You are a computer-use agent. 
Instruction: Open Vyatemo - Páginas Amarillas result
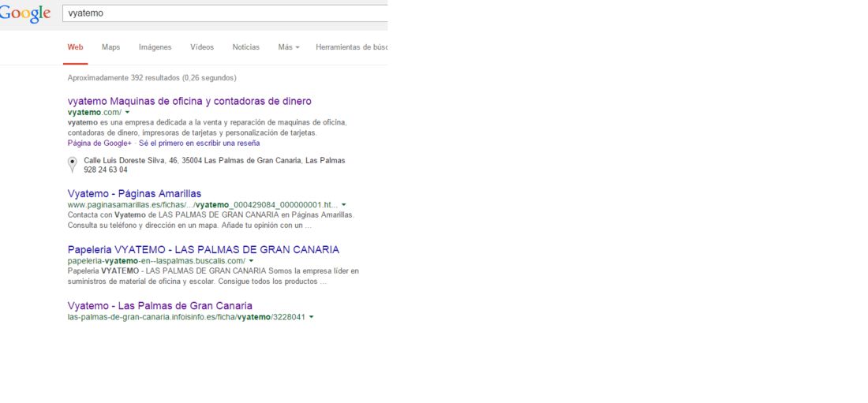click(x=134, y=193)
